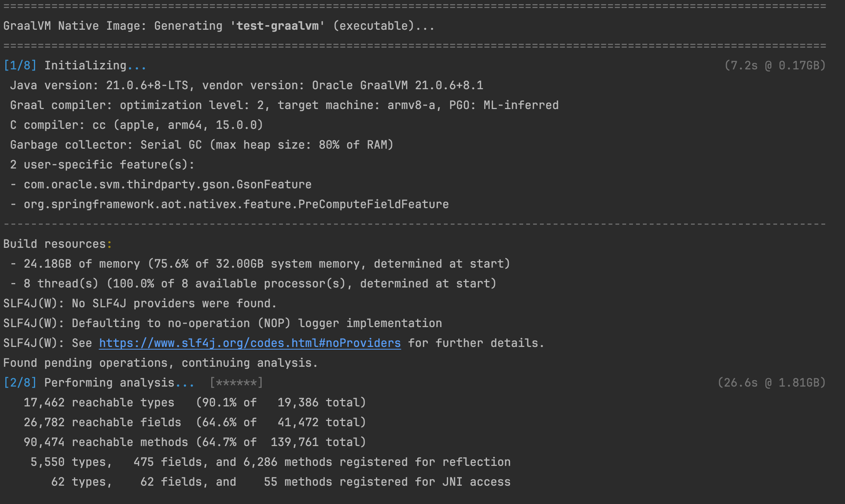Click the Java version line
Image resolution: width=845 pixels, height=504 pixels.
(246, 85)
